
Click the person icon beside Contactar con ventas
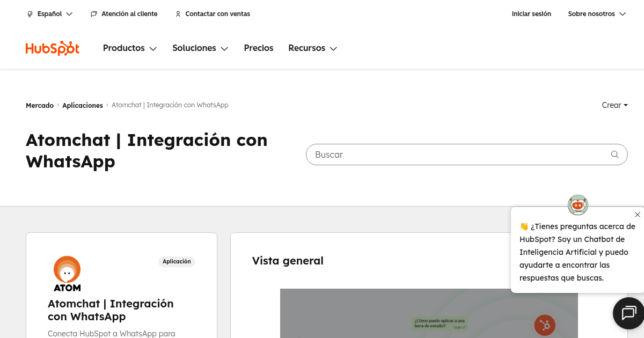tap(178, 14)
